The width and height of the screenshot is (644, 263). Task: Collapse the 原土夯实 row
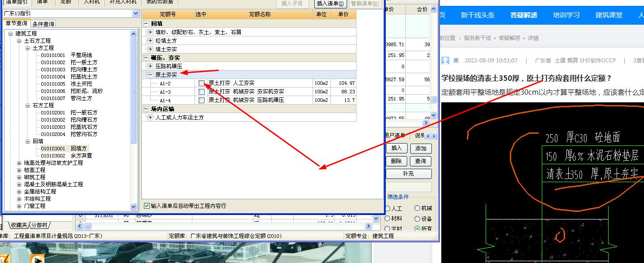pos(151,75)
